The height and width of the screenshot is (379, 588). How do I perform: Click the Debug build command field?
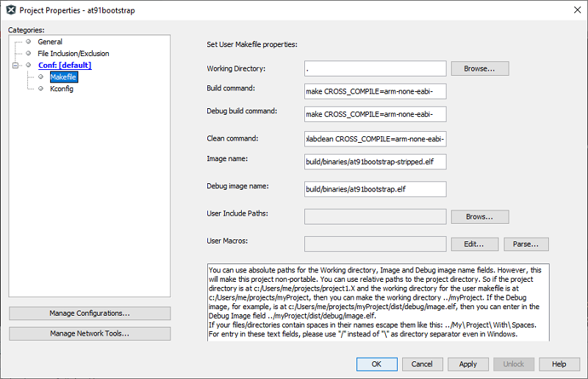375,114
